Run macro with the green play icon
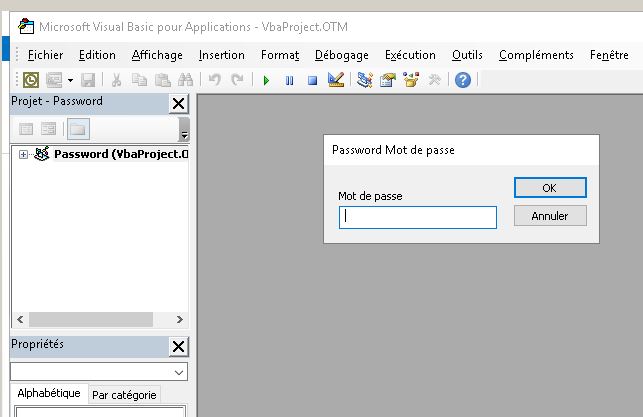Viewport: 643px width, 417px height. [x=266, y=80]
